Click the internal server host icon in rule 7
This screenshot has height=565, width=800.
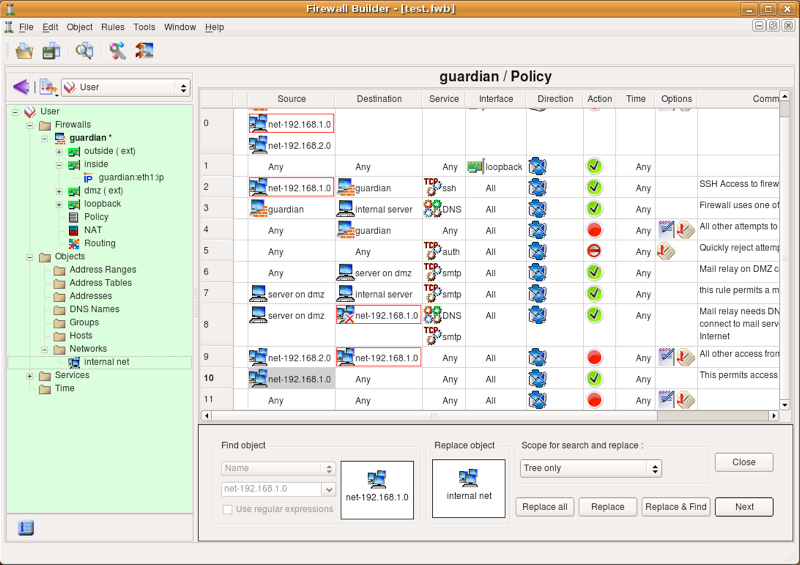tap(345, 294)
